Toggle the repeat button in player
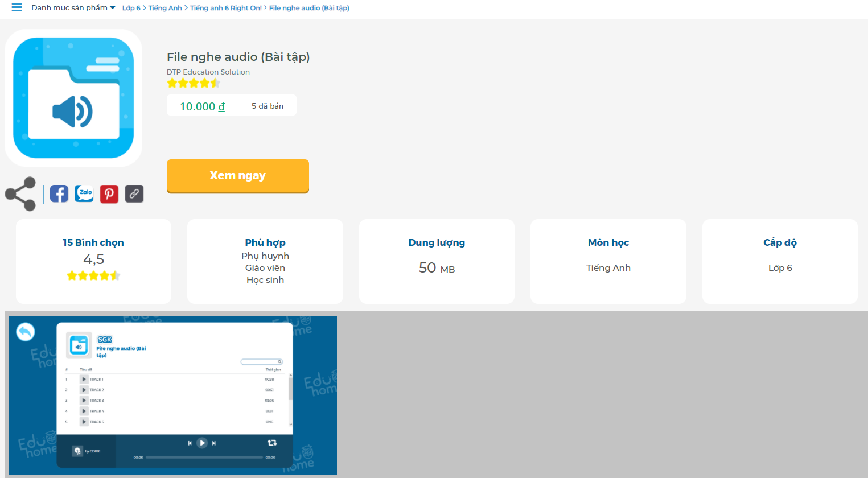This screenshot has width=868, height=478. (272, 443)
